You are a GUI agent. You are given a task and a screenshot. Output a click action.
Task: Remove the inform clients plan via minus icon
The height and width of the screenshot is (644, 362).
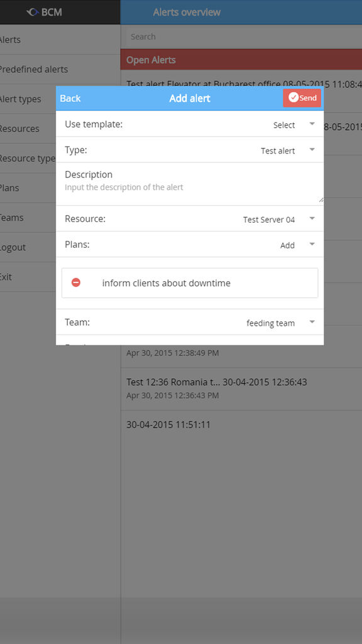(x=76, y=282)
